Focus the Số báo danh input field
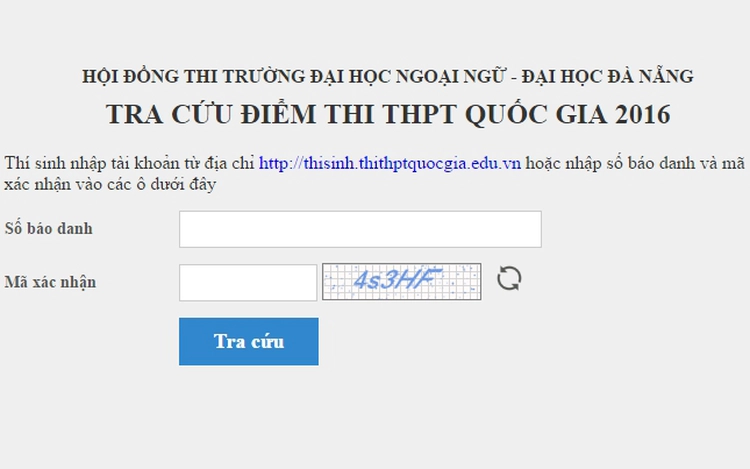 pyautogui.click(x=360, y=229)
